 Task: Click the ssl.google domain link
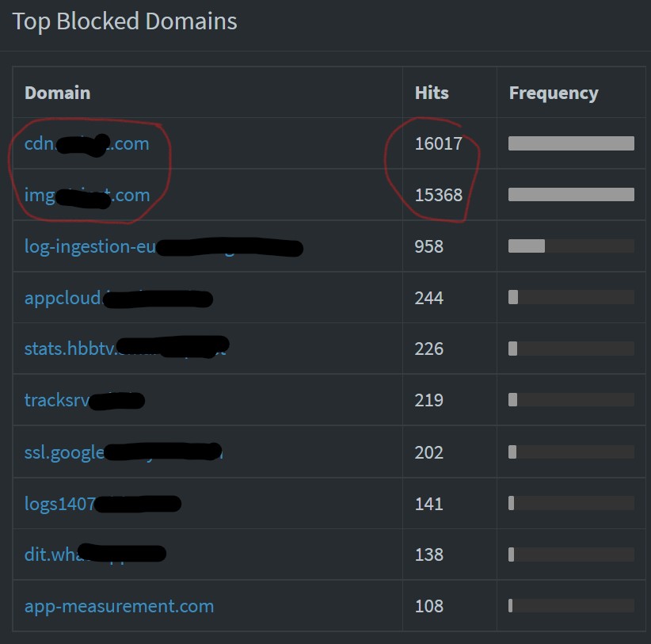[124, 452]
